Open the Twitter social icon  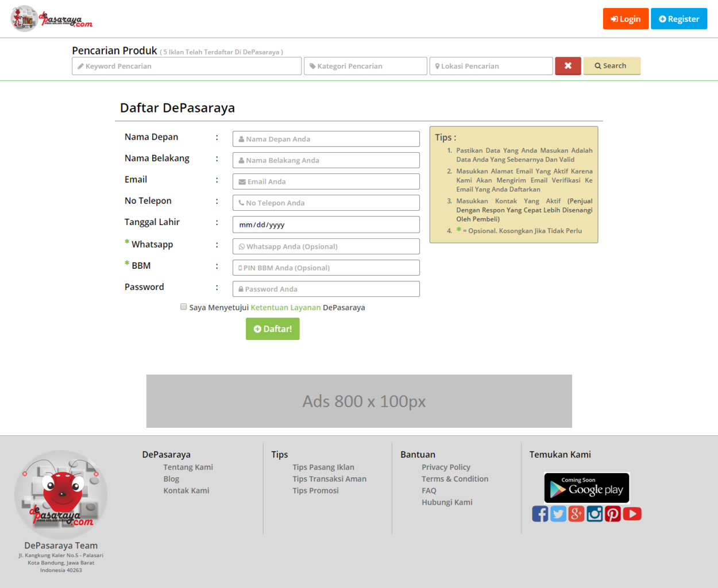[558, 514]
